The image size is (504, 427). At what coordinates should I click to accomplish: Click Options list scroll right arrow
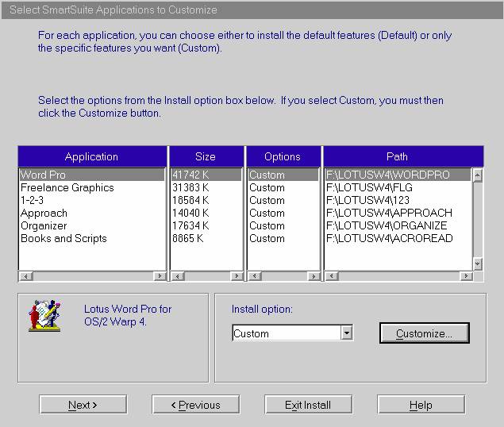pyautogui.click(x=314, y=276)
